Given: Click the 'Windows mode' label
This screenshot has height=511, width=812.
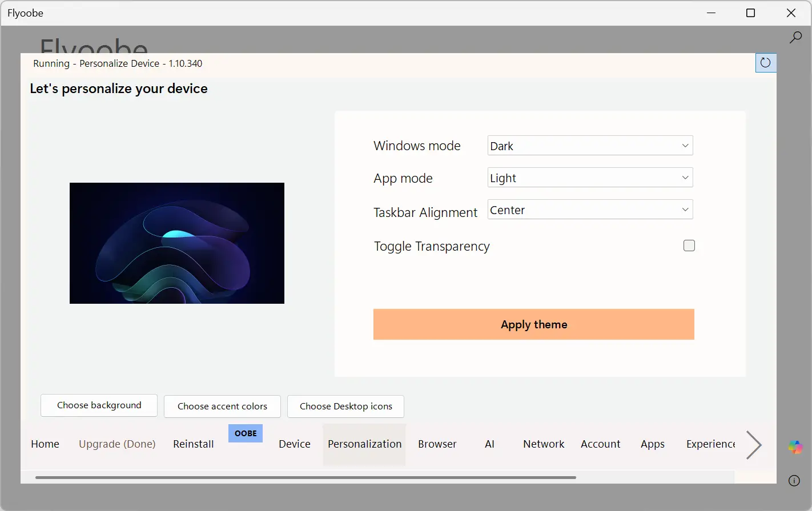Looking at the screenshot, I should point(417,146).
